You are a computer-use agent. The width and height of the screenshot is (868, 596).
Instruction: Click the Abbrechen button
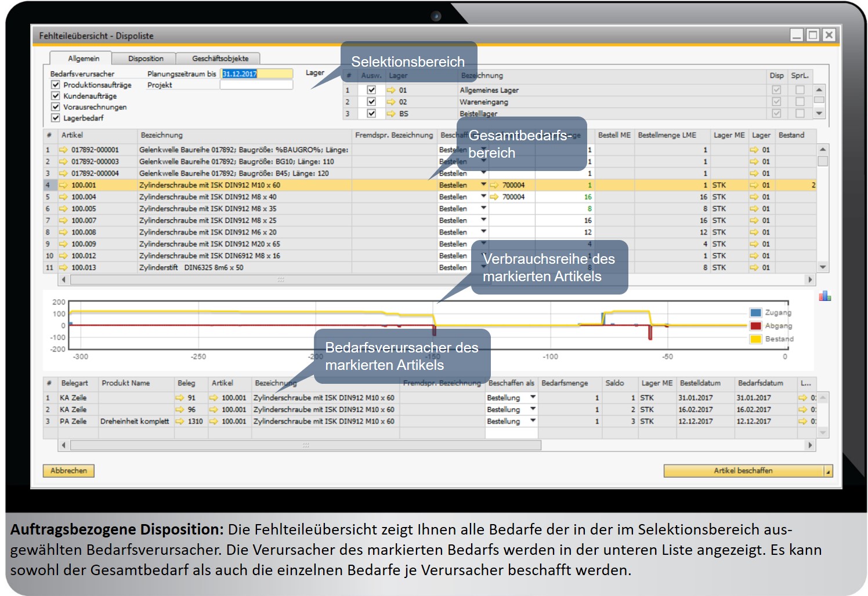[68, 471]
